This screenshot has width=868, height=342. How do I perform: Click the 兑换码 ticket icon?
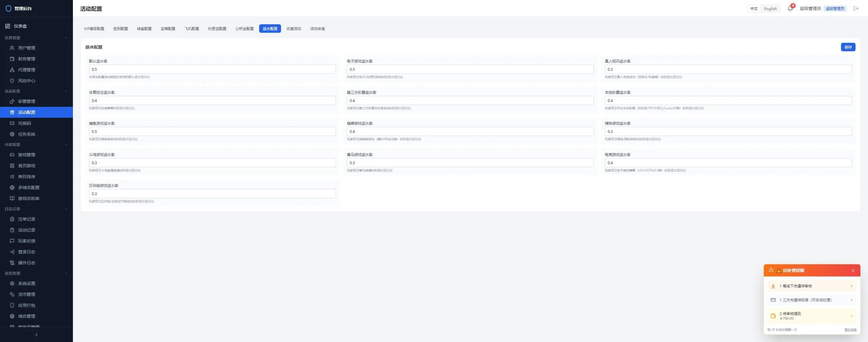coord(12,123)
